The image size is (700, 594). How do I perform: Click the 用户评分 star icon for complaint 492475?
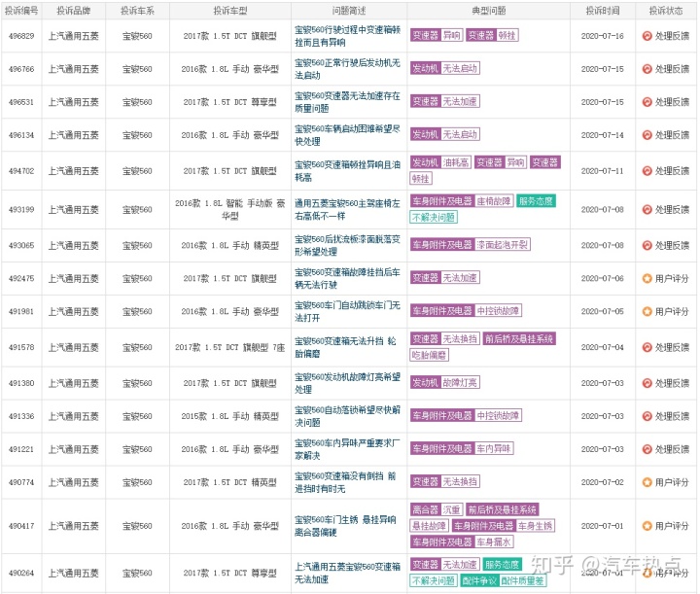pos(647,278)
